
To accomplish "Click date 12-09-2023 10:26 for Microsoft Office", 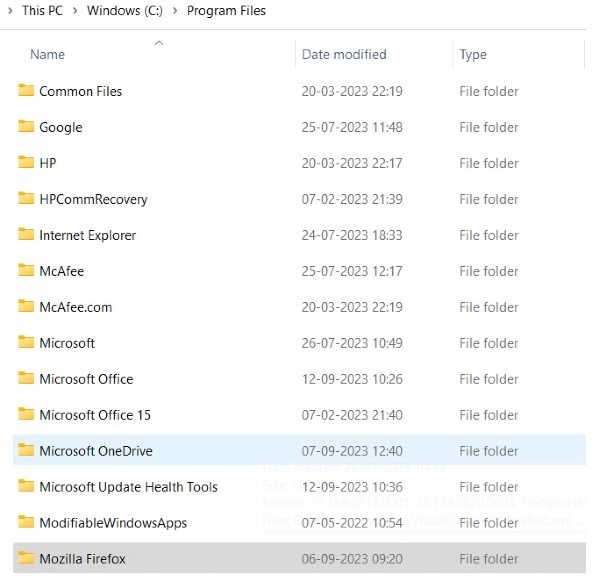I will pyautogui.click(x=352, y=379).
